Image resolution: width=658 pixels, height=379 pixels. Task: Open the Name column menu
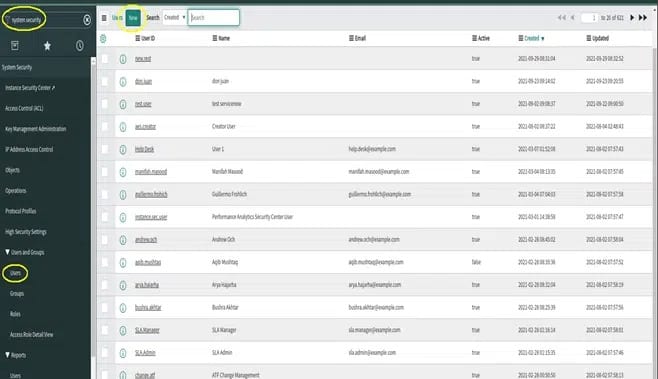(x=215, y=38)
